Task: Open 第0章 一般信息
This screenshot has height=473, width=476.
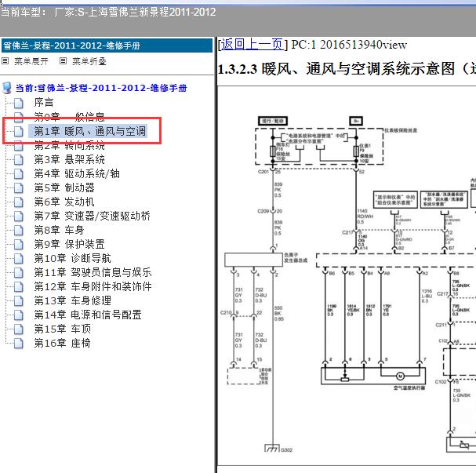Action: point(69,116)
